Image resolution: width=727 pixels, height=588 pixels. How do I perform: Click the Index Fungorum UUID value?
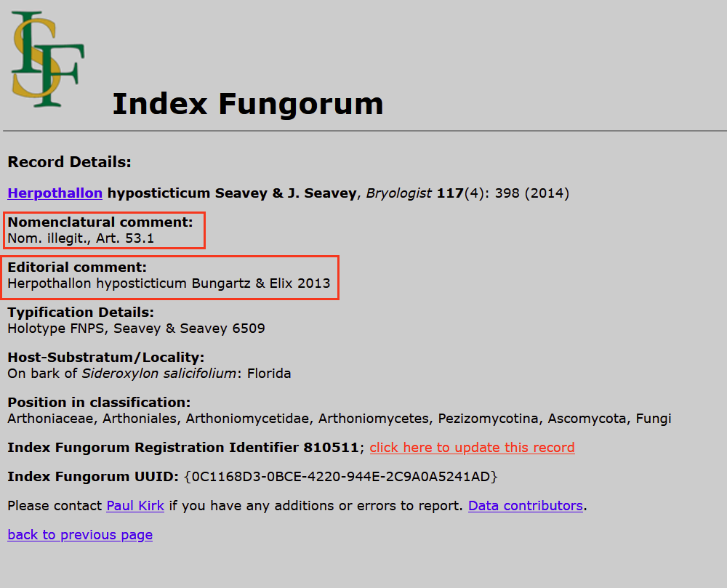(341, 477)
